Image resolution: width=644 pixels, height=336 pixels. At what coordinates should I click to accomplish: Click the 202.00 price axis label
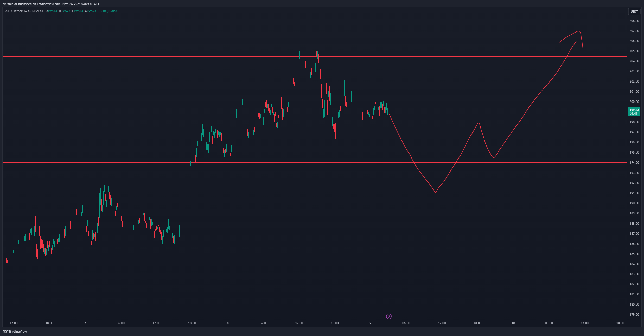[x=634, y=81]
